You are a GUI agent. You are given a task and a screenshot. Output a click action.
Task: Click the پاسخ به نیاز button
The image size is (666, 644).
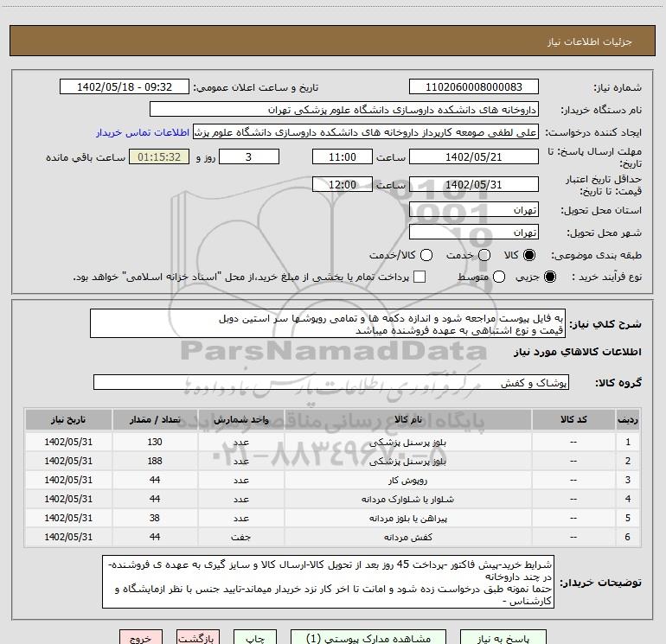pyautogui.click(x=503, y=638)
